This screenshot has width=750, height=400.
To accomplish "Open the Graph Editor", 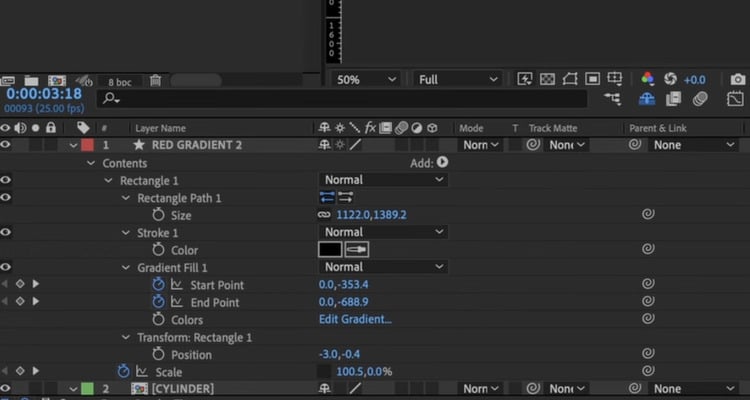I will (x=735, y=99).
